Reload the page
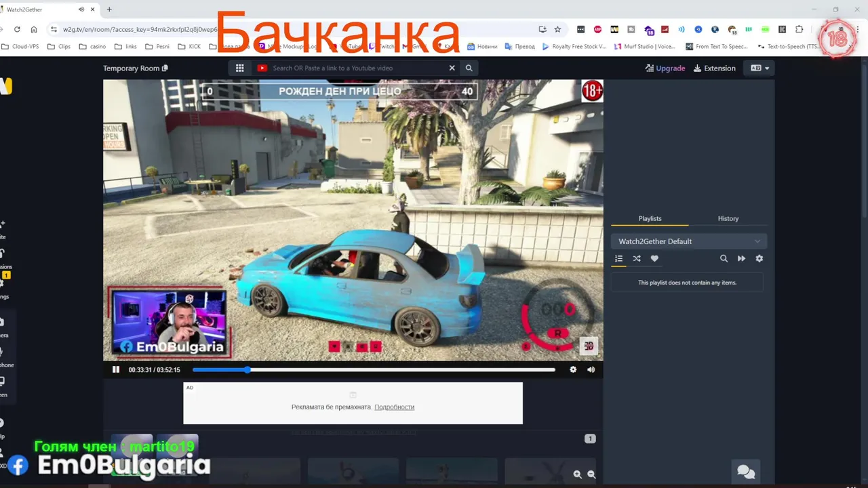868x488 pixels. pos(17,29)
